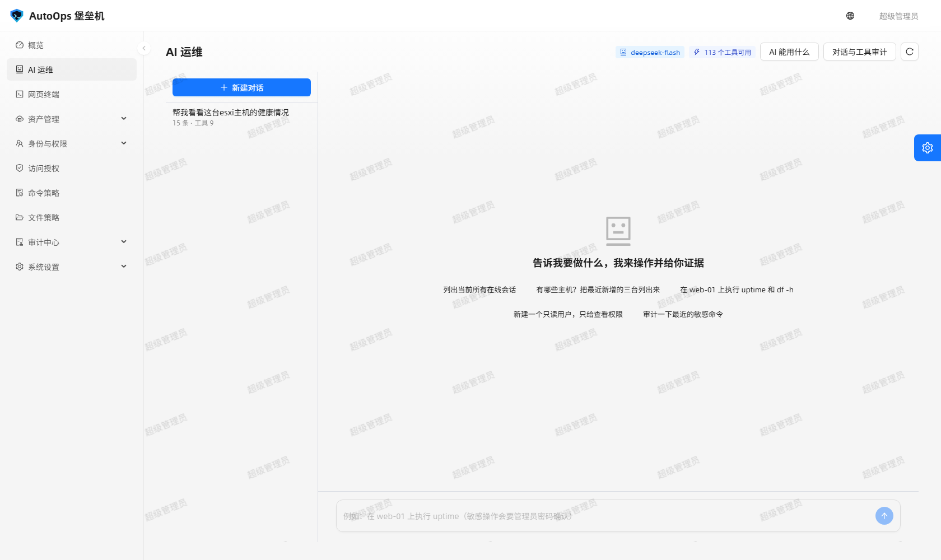Viewport: 941px width, 560px height.
Task: Open 命令策略 in the sidebar
Action: pyautogui.click(x=72, y=193)
